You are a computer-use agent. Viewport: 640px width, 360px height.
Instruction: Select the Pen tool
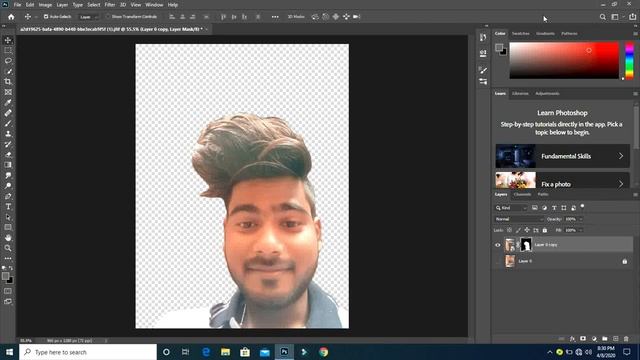pos(8,196)
